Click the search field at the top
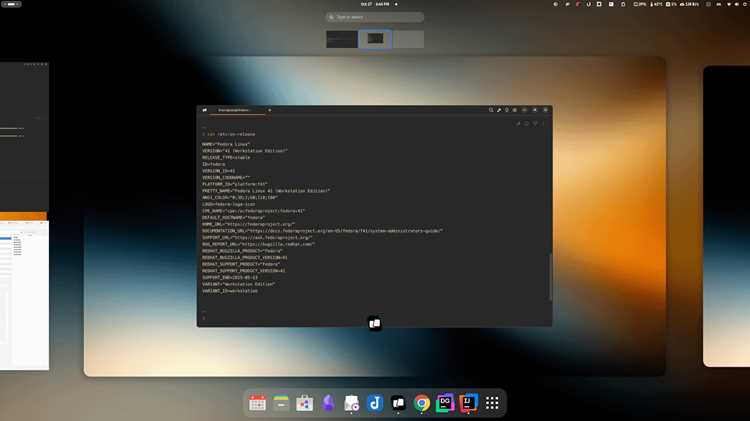This screenshot has width=750, height=421. [375, 17]
